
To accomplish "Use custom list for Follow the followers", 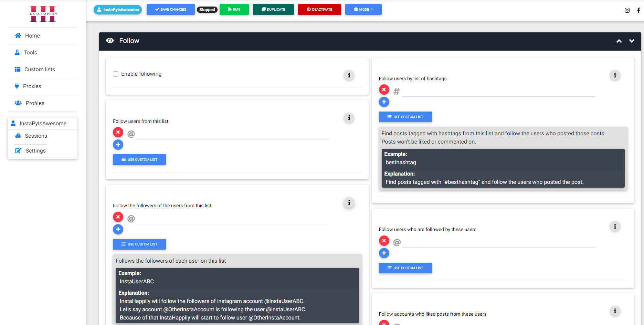I will click(x=139, y=244).
